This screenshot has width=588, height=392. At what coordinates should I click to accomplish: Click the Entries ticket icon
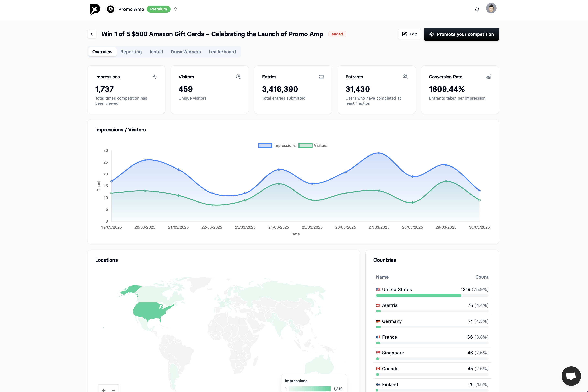click(322, 77)
